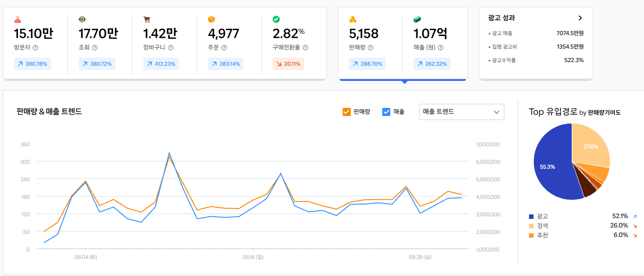The image size is (644, 276).
Task: Click the light orange 검색 legend swatch
Action: tap(531, 226)
